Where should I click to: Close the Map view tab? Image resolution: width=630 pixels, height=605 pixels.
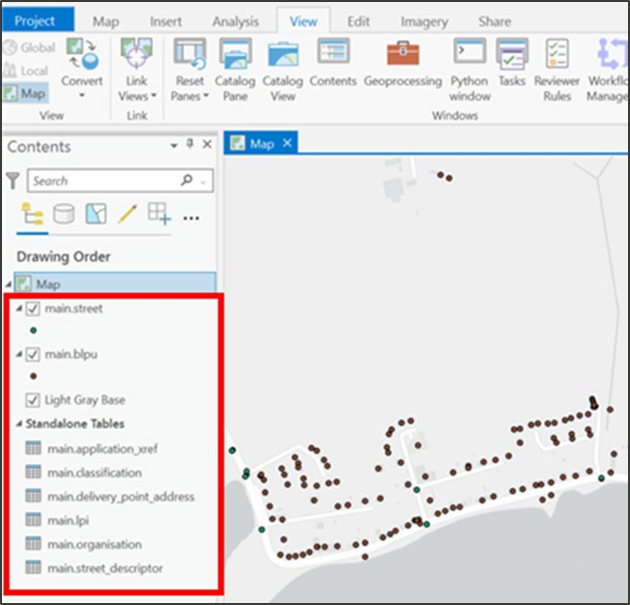coord(287,143)
